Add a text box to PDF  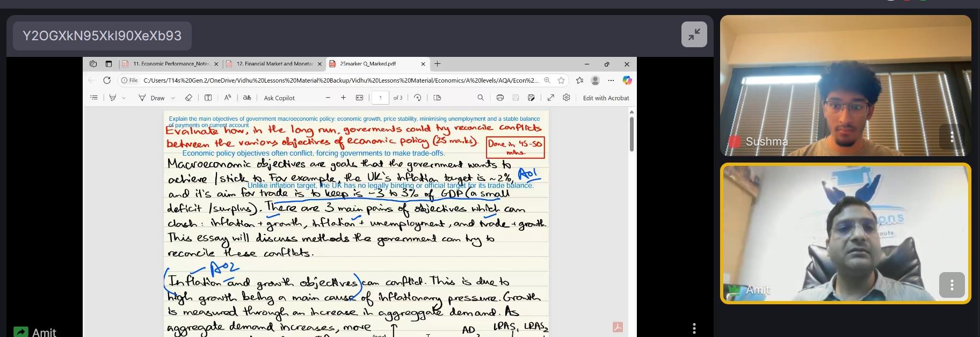pyautogui.click(x=208, y=98)
